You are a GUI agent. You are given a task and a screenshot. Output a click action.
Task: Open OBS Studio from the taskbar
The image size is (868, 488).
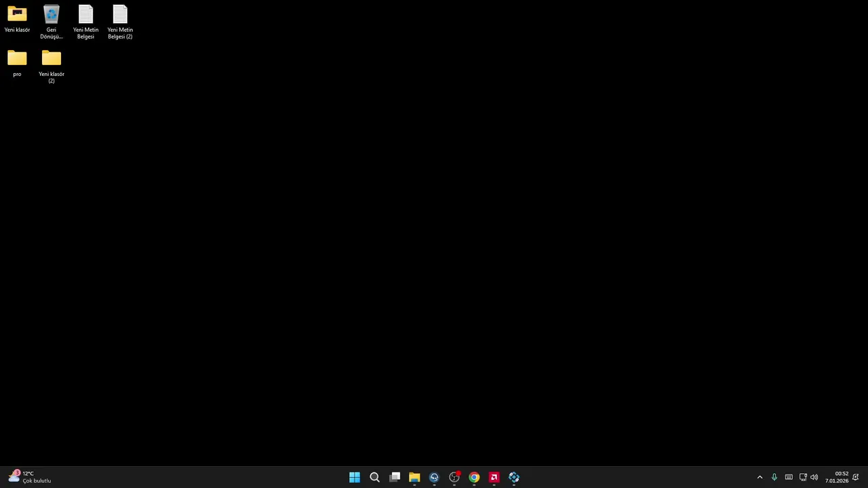click(454, 477)
